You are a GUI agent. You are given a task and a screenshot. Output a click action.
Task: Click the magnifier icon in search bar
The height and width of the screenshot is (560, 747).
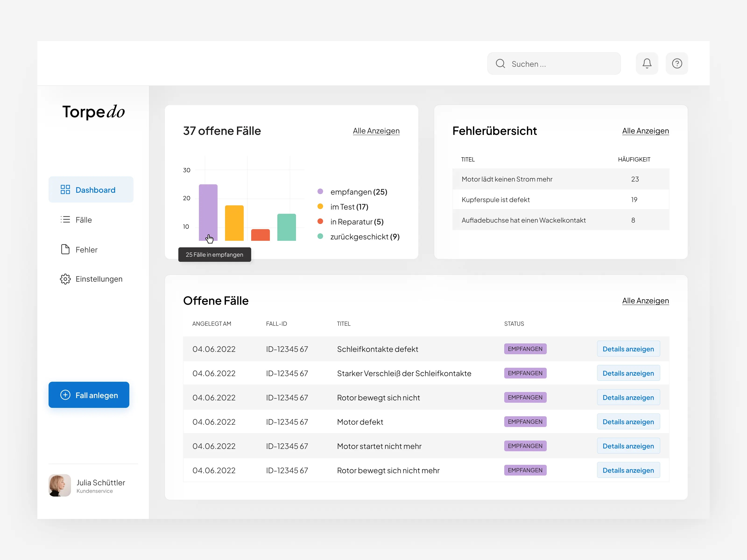pyautogui.click(x=501, y=63)
